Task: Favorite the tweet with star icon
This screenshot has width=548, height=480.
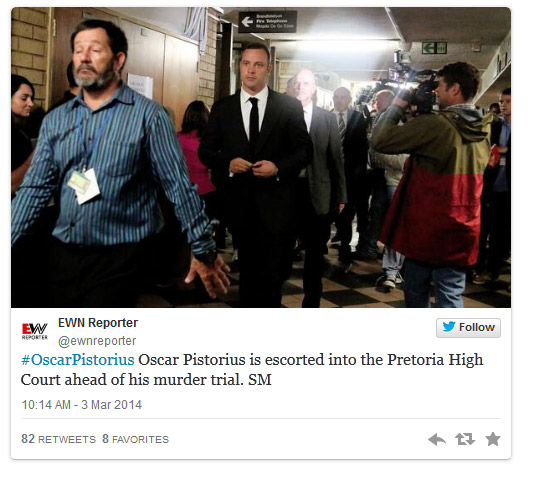Action: point(493,439)
